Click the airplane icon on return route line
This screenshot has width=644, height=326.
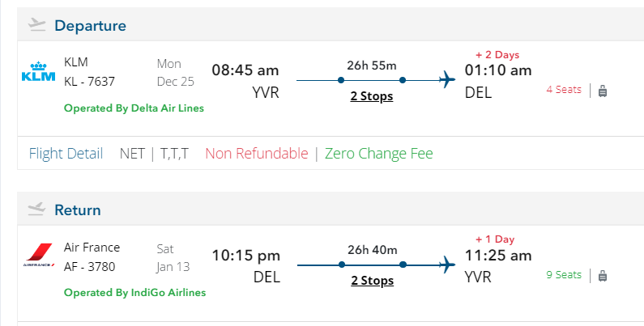447,264
